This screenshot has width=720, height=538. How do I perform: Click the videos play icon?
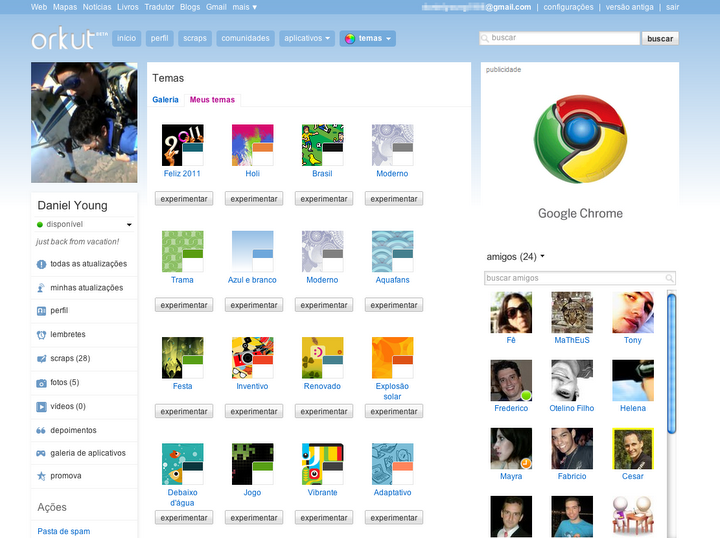tap(41, 407)
